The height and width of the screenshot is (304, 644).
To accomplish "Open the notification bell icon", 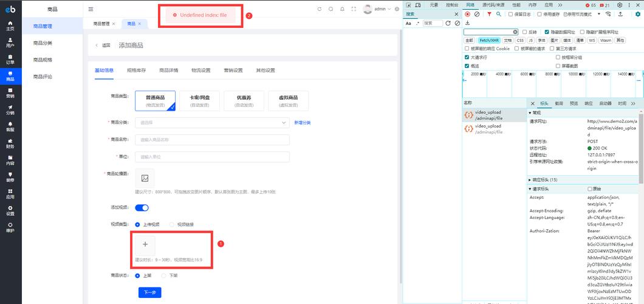I will coord(342,9).
